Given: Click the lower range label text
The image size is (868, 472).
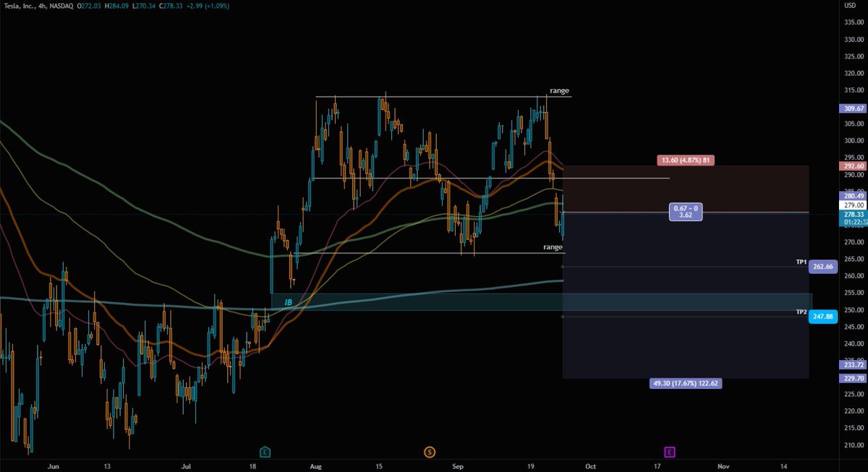Looking at the screenshot, I should pos(553,247).
